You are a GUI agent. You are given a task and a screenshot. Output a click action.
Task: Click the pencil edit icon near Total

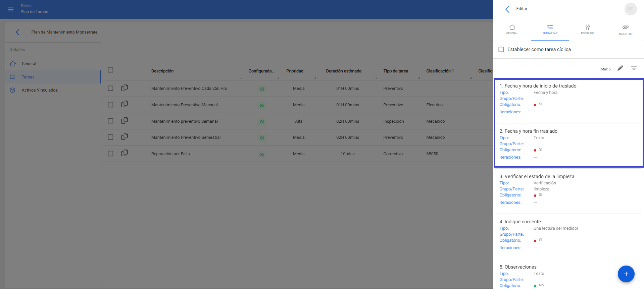click(x=620, y=68)
